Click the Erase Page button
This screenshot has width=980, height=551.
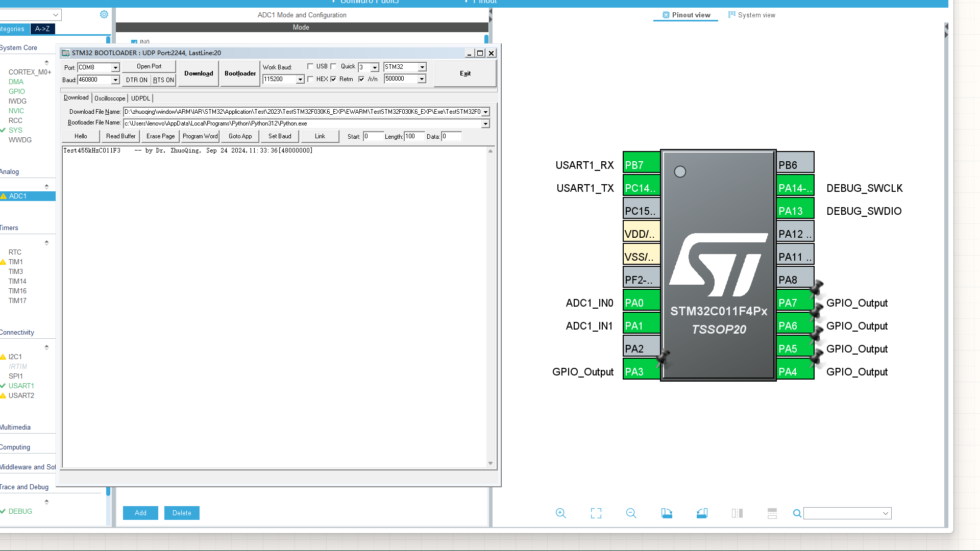coord(160,136)
